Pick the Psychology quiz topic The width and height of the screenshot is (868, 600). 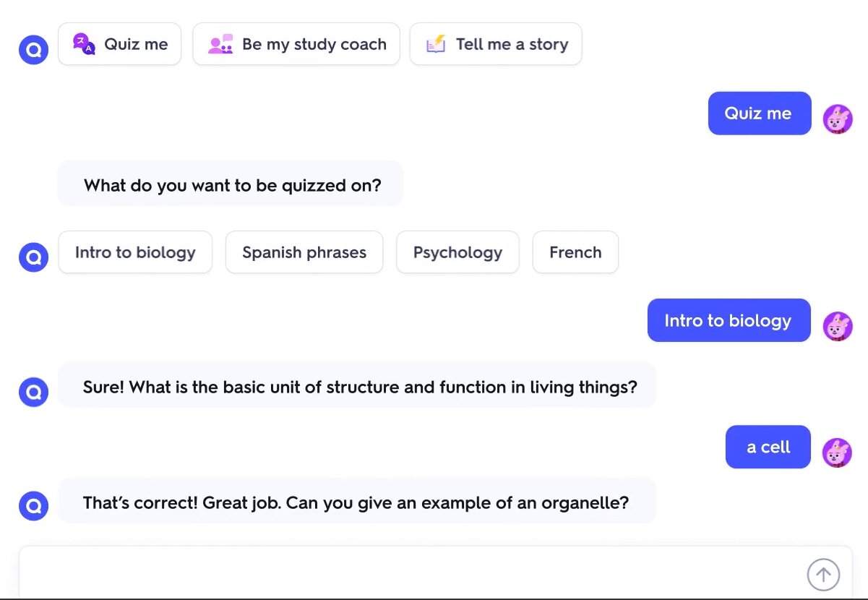coord(457,252)
